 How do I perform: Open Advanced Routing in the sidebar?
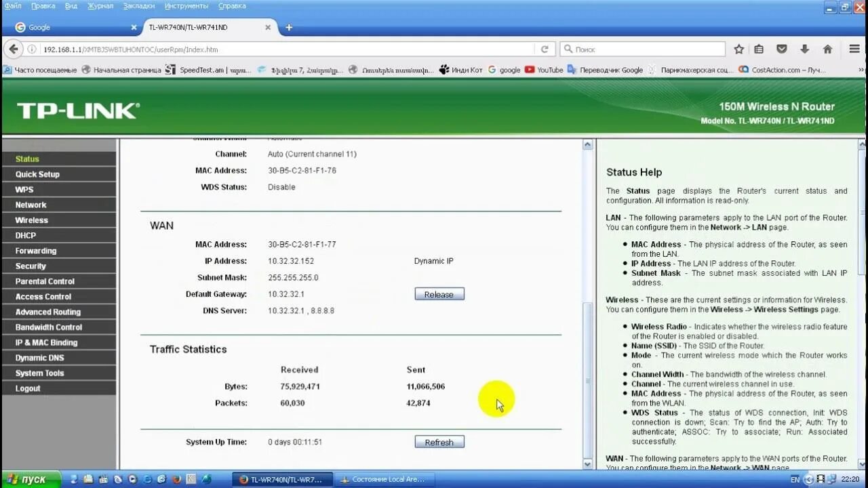tap(59, 312)
